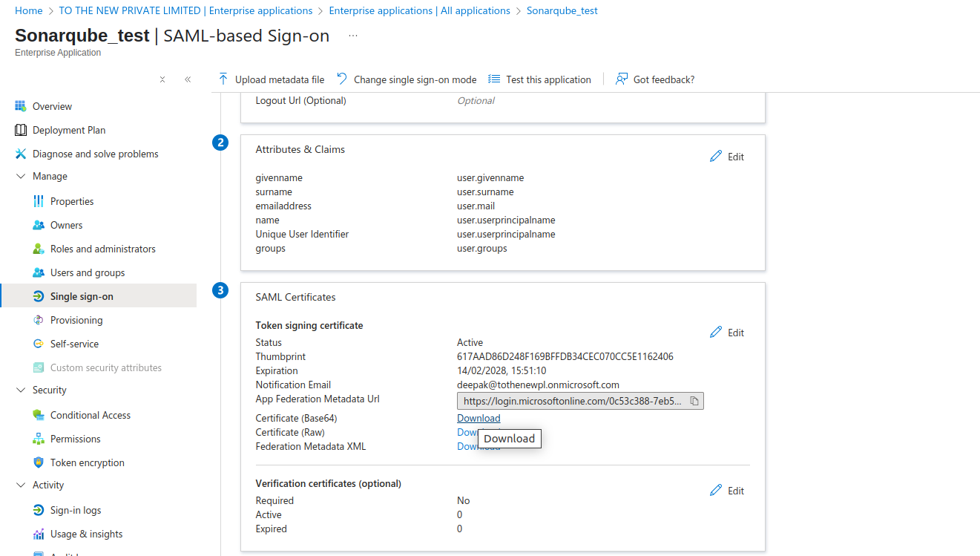Click App Federation Metadata Url field
Screen dimensions: 980x556
(580, 401)
